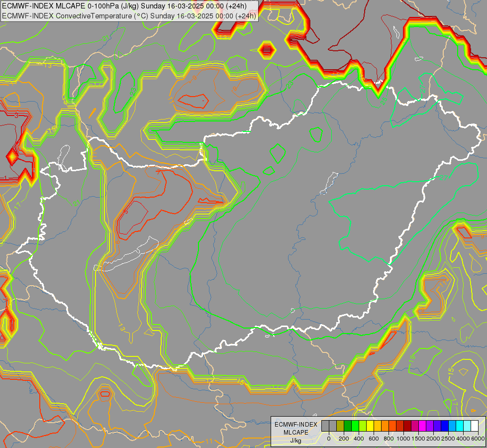Click the legend value 6000
487x448 pixels.
[x=478, y=439]
